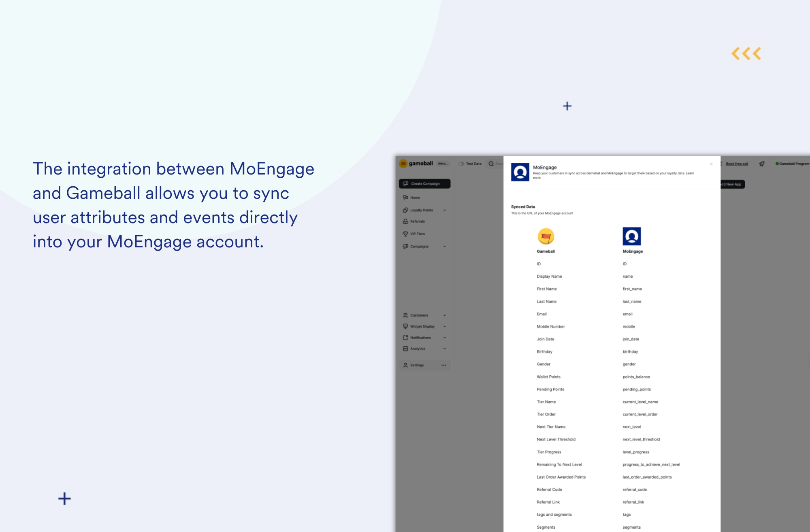Open the Analytics menu item
The image size is (810, 532).
(x=418, y=349)
